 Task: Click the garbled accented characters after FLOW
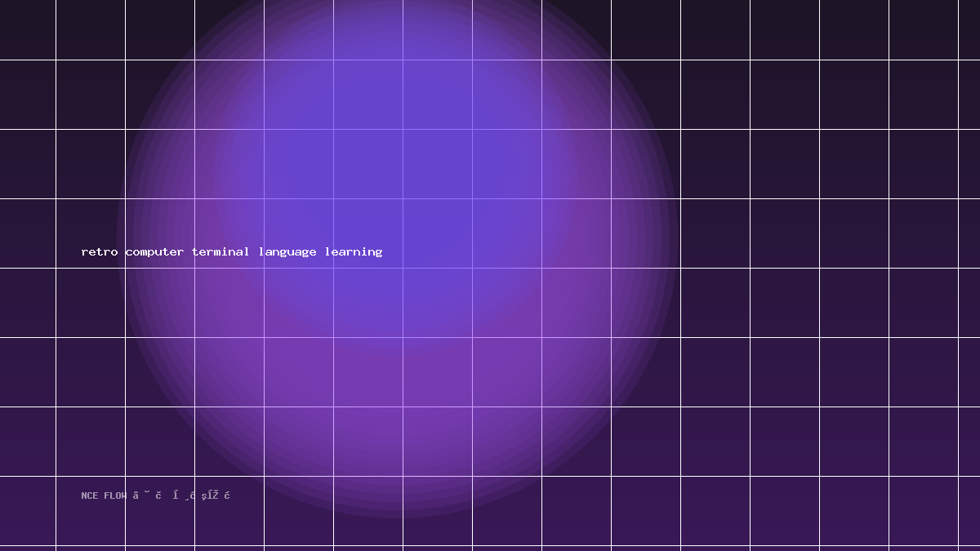(x=181, y=495)
